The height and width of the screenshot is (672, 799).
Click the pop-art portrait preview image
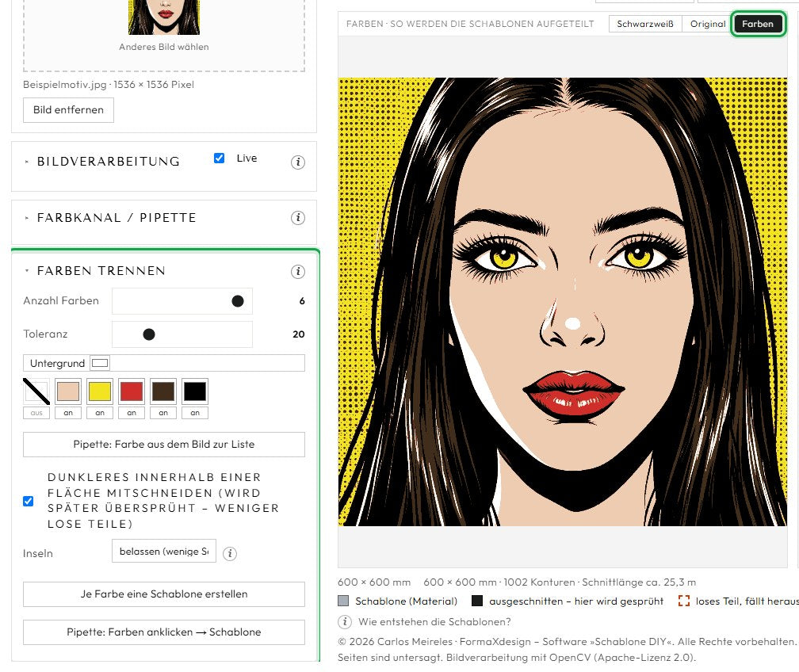click(563, 302)
